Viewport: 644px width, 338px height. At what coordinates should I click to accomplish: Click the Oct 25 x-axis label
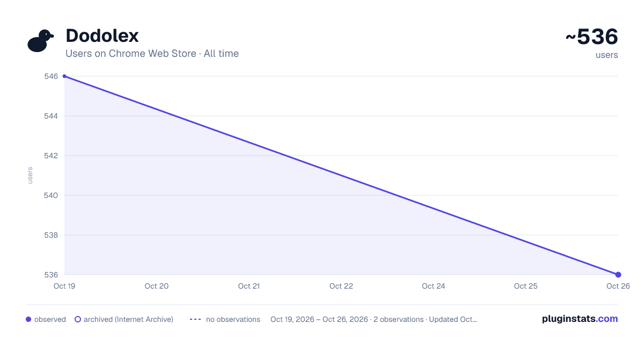526,286
